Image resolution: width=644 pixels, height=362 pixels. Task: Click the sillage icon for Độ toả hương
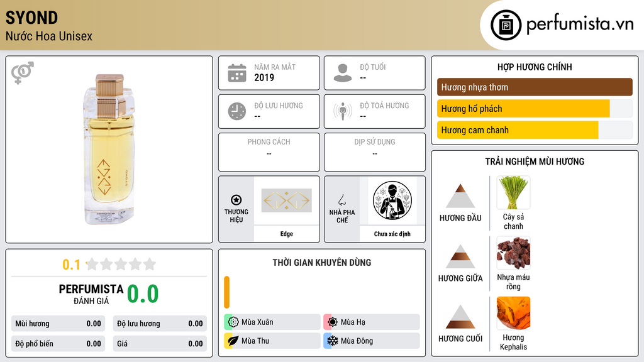point(343,111)
